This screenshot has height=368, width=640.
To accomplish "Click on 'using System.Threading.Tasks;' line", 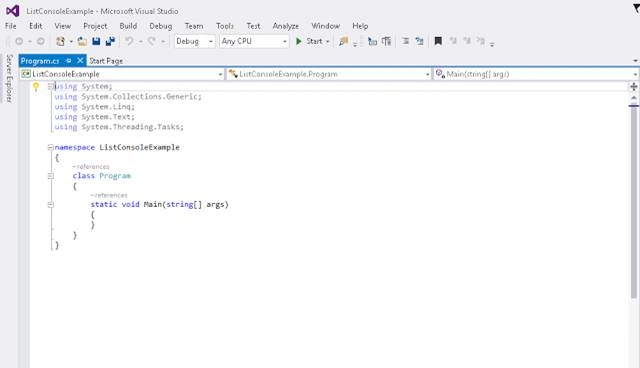I will pos(119,127).
